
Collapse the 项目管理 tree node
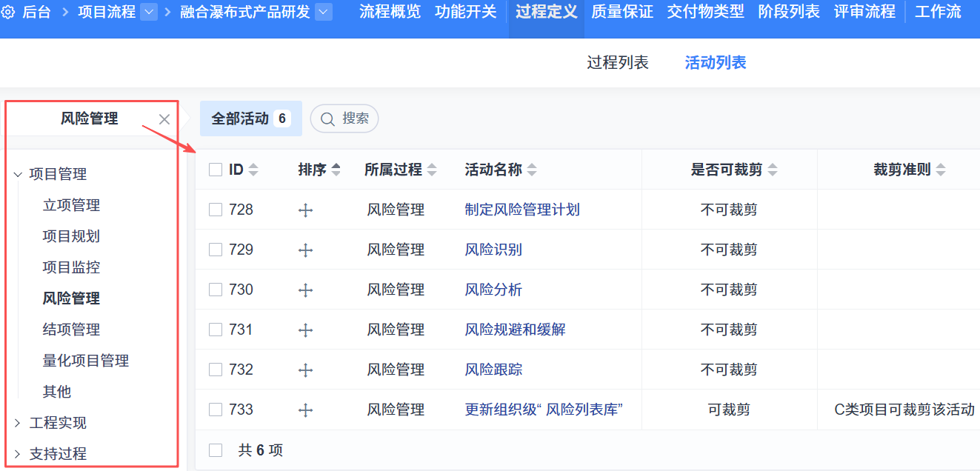pos(18,174)
